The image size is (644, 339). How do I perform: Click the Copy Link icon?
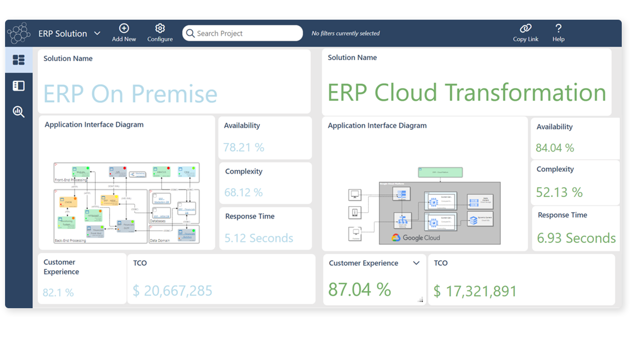[526, 28]
